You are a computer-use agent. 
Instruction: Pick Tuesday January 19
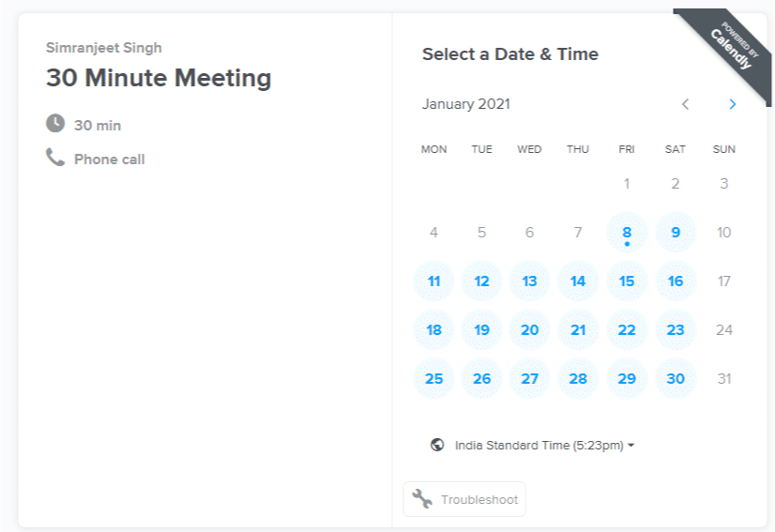tap(482, 329)
